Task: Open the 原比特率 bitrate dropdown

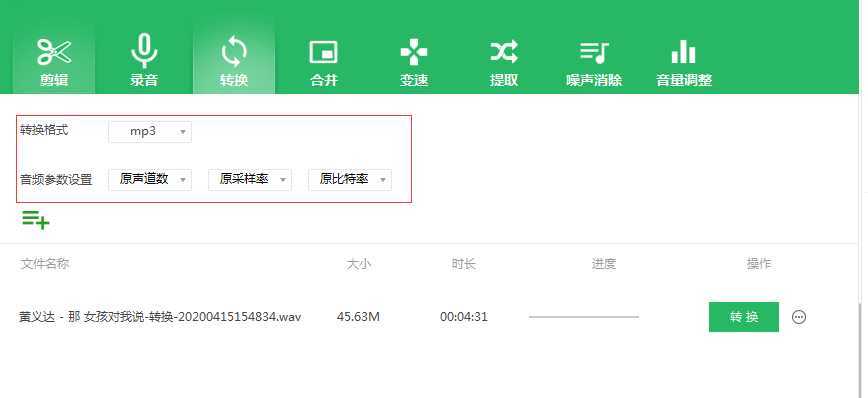Action: click(x=350, y=179)
